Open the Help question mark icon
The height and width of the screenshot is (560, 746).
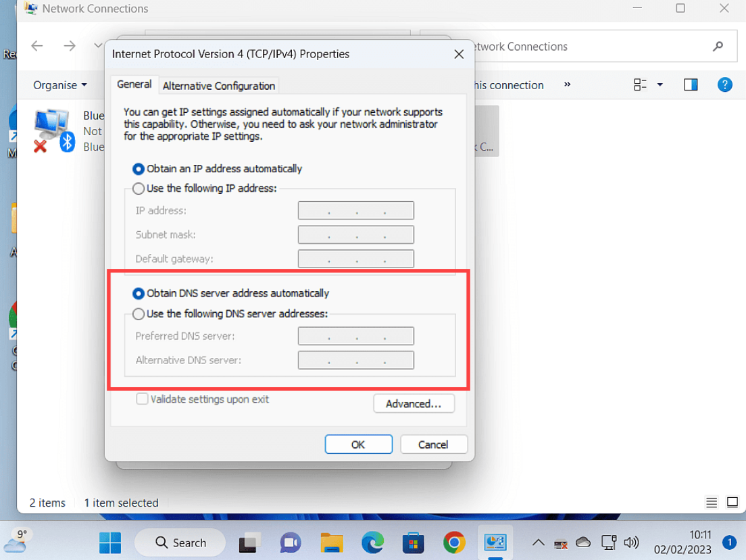click(x=724, y=84)
